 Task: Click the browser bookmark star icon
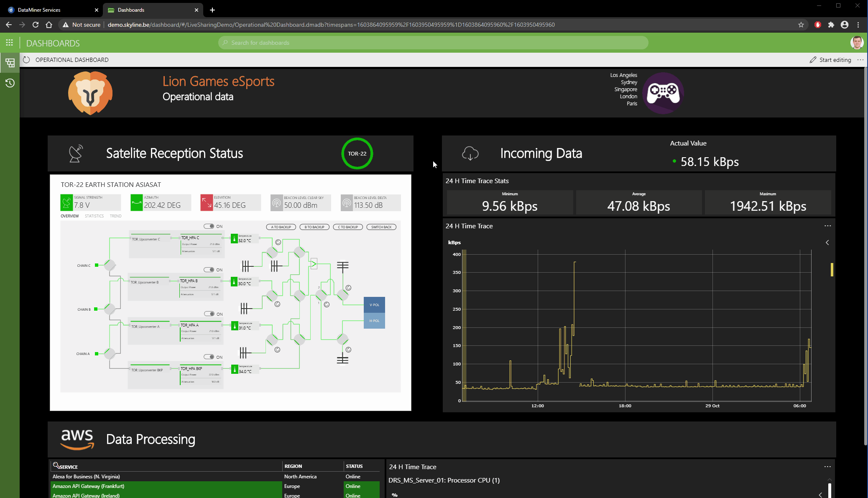(801, 25)
